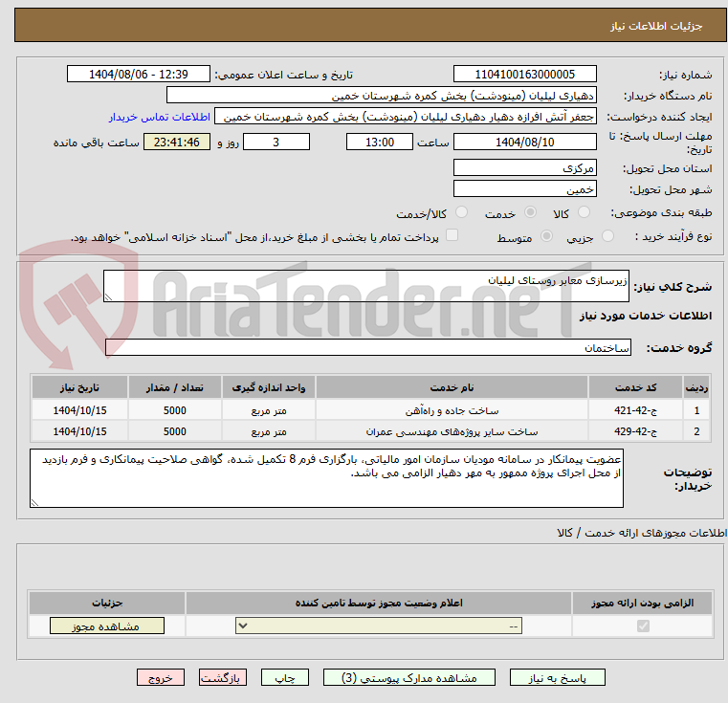Select the جزیی purchase type radio
The width and height of the screenshot is (728, 703).
click(607, 236)
